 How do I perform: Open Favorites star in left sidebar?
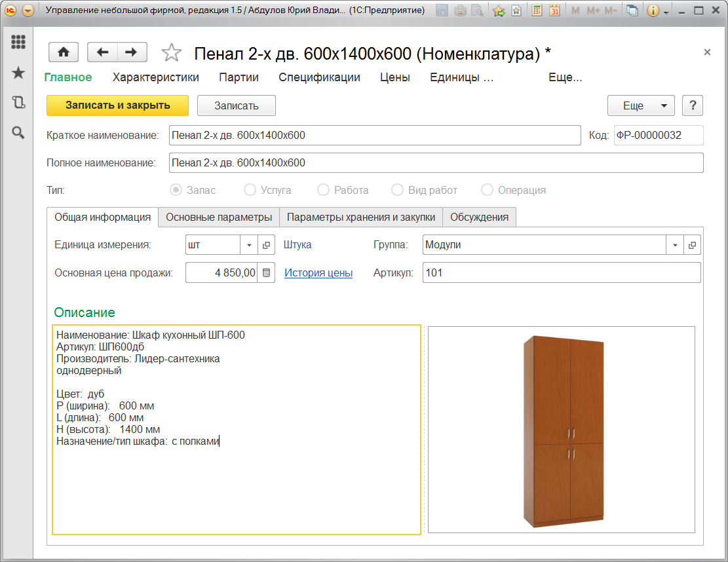click(18, 73)
